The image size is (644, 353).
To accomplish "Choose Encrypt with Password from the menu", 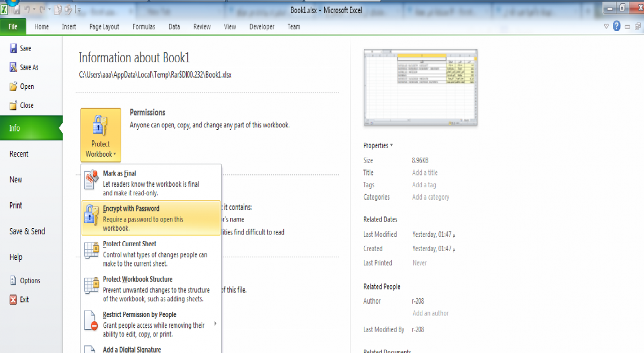I will 151,218.
